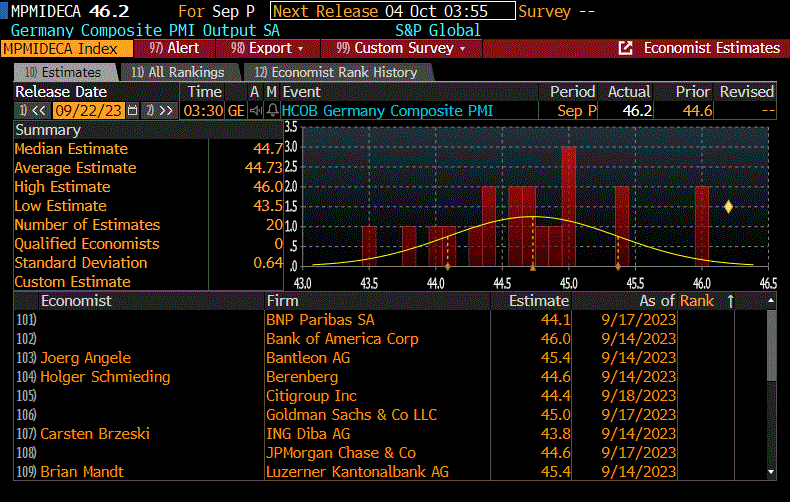The image size is (790, 502).
Task: Switch to the Estimates tab
Action: (65, 72)
